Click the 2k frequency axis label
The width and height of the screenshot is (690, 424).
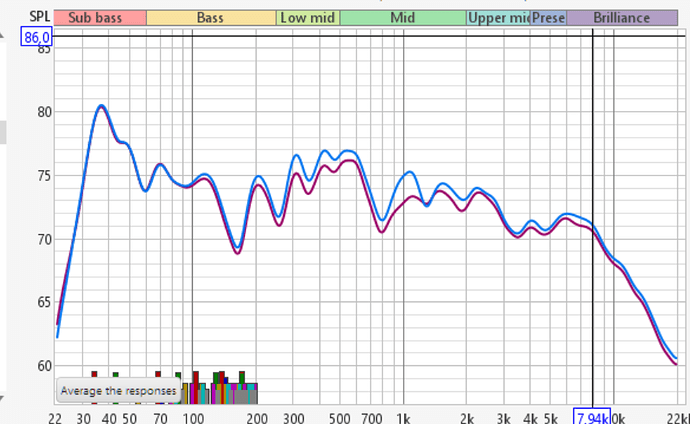(x=467, y=418)
